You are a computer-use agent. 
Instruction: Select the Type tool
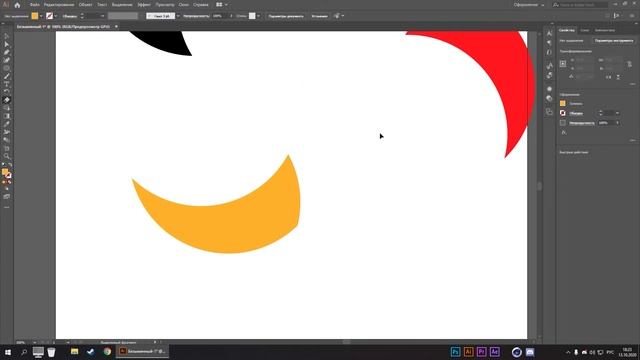7,84
